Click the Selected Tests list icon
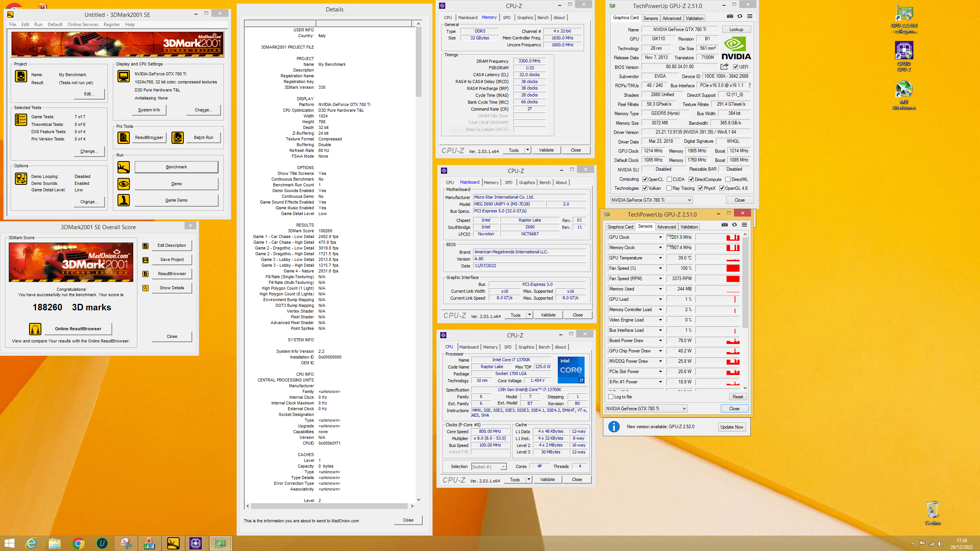The width and height of the screenshot is (980, 551). 21,120
